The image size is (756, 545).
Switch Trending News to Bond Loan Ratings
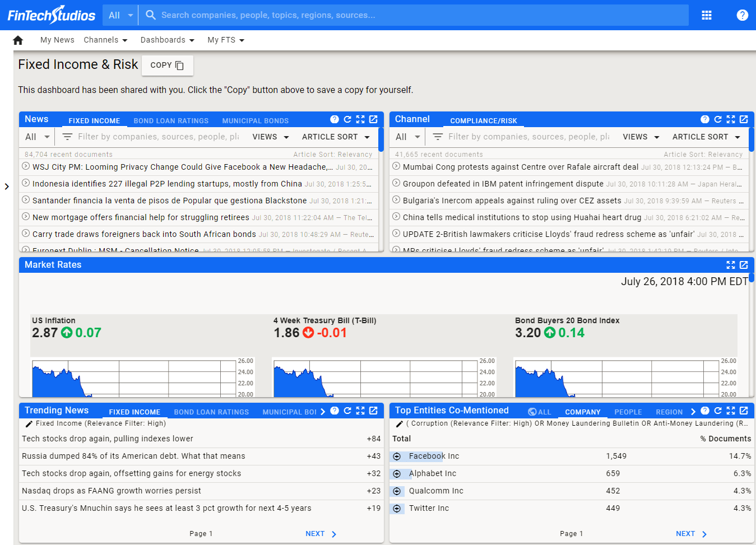tap(211, 412)
